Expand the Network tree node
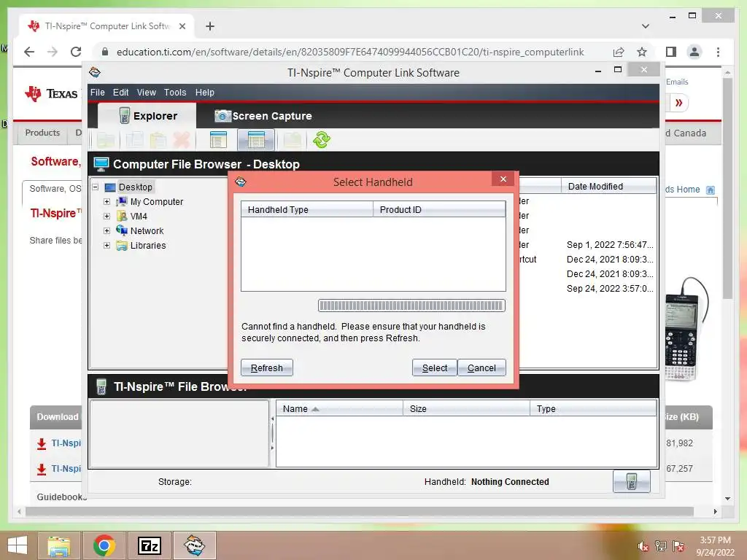This screenshot has width=747, height=560. (x=107, y=231)
